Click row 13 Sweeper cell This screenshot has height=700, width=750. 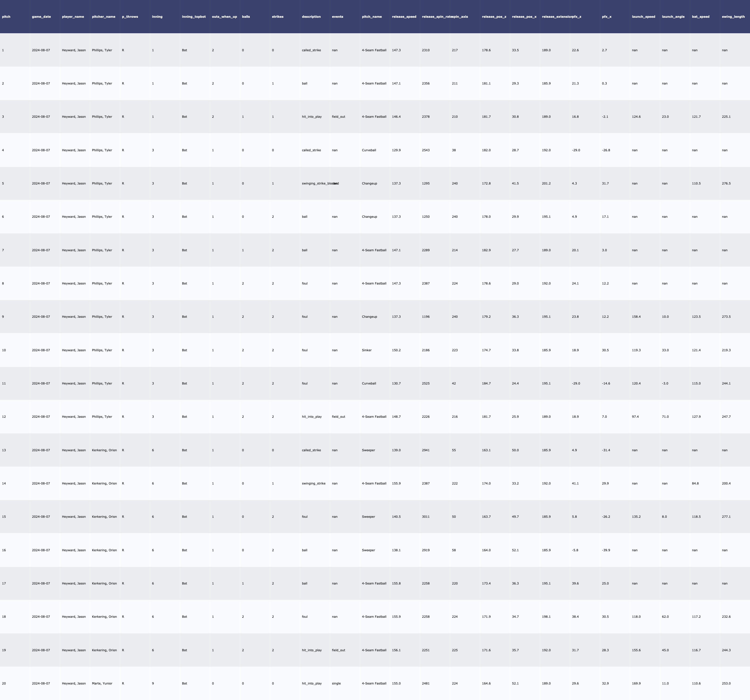coord(368,450)
